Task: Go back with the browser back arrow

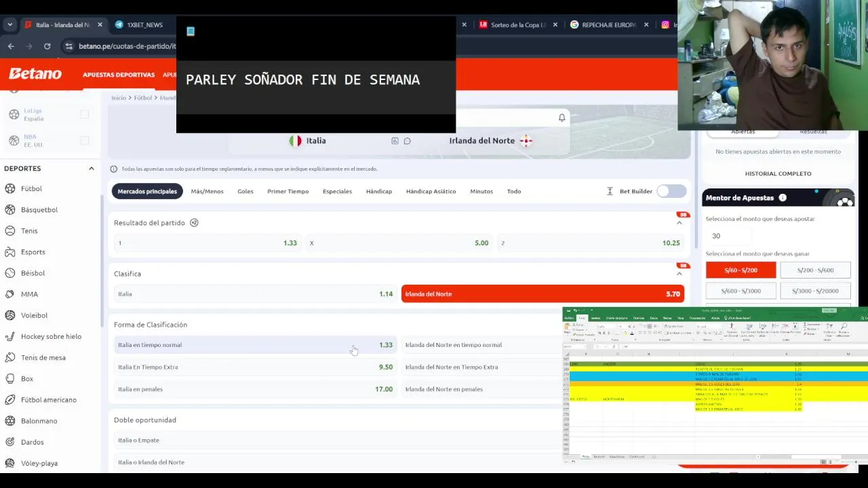Action: [x=11, y=46]
